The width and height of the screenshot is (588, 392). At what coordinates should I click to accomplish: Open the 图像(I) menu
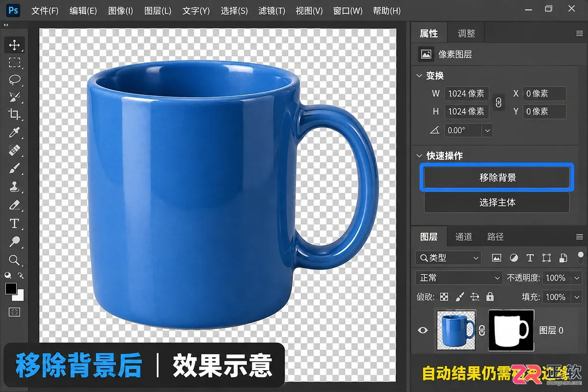click(121, 10)
